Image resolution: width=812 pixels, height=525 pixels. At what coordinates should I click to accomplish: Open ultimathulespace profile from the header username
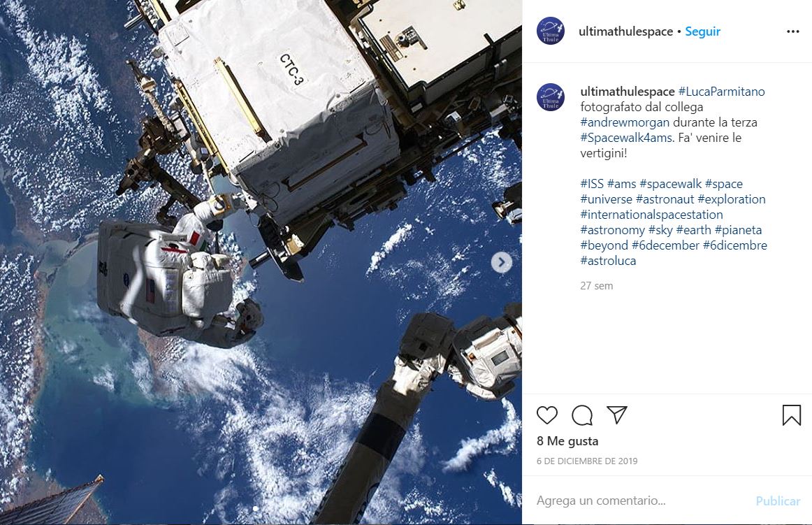625,31
